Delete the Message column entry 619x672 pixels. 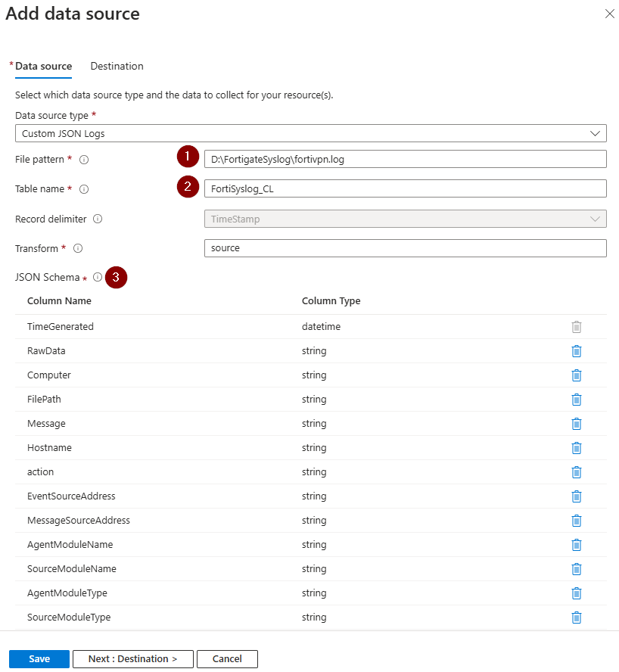click(x=576, y=424)
